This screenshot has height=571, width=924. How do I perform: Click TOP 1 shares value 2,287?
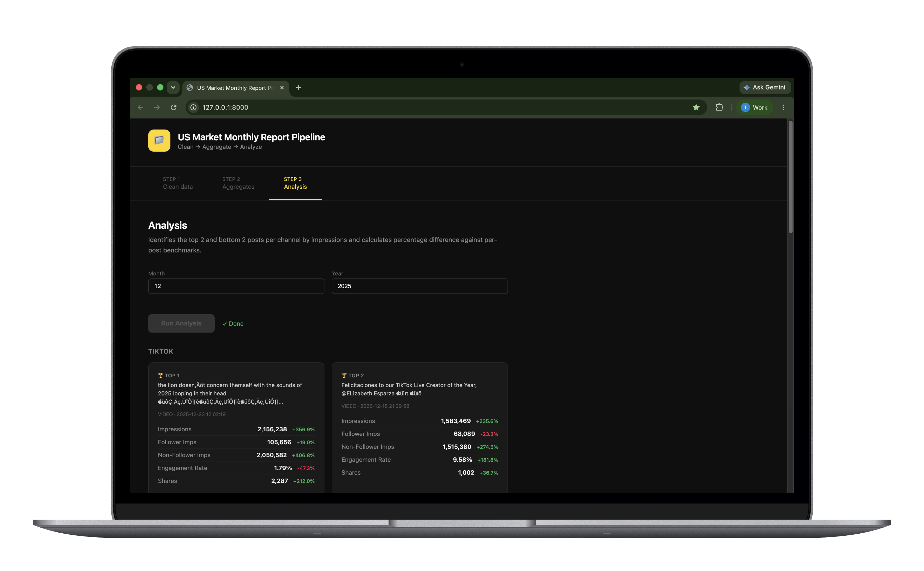click(280, 481)
